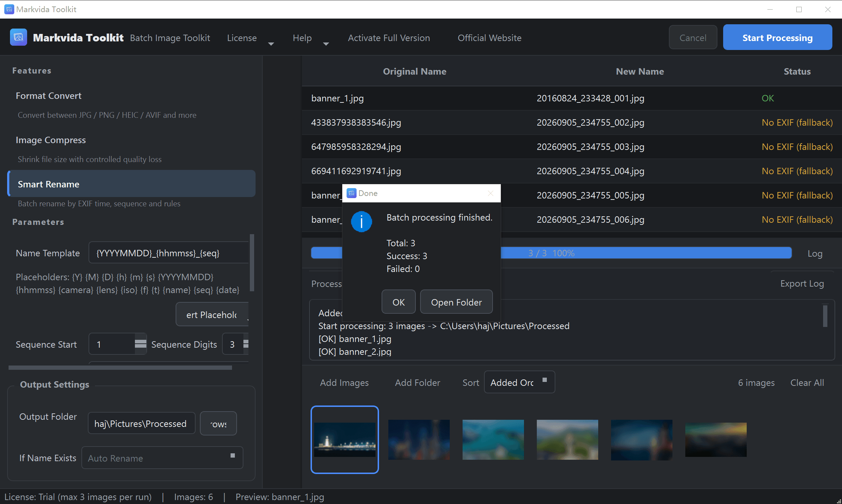Click the log line [OK] banner_2.jpg
842x504 pixels.
355,352
